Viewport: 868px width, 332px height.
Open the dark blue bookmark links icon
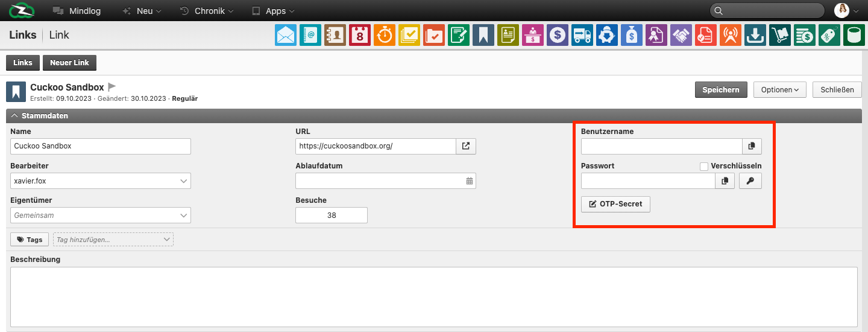pyautogui.click(x=483, y=35)
